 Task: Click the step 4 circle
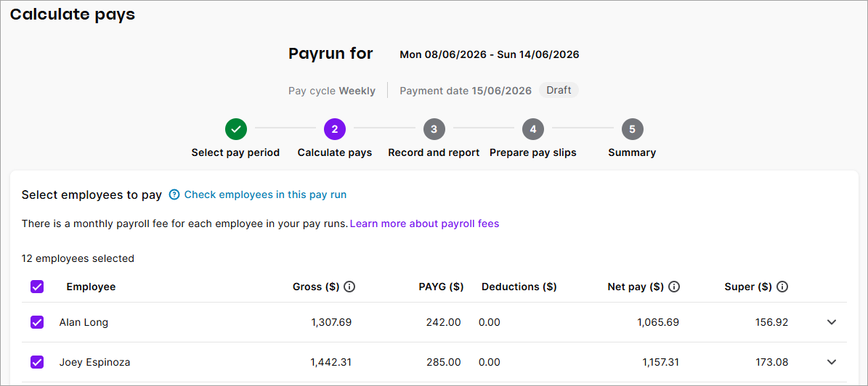click(533, 129)
